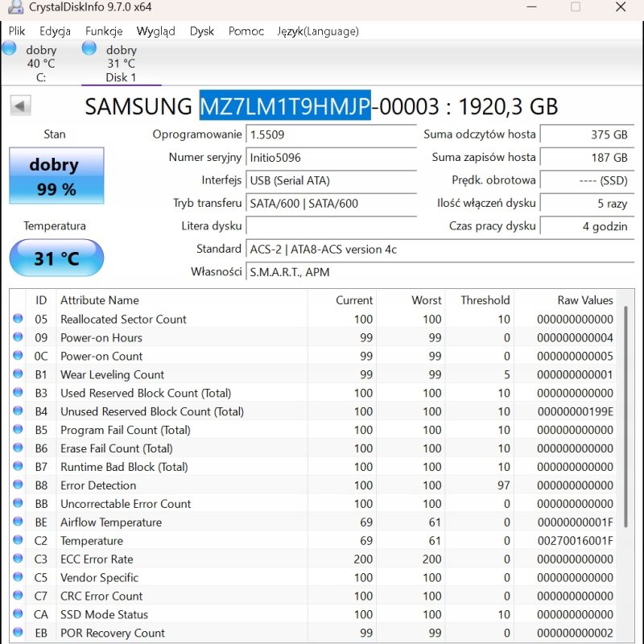Open the Dysk menu

[x=201, y=31]
